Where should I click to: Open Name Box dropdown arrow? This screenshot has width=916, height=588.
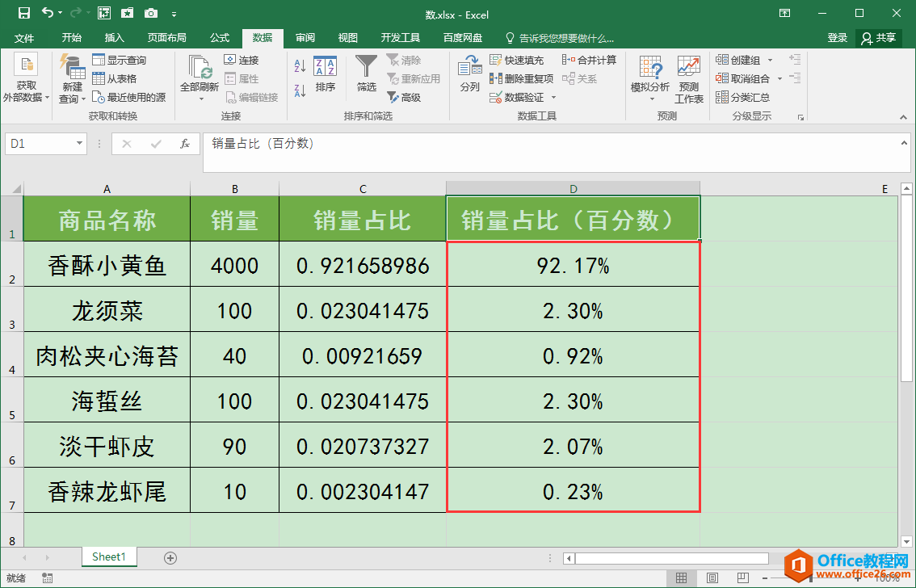point(79,144)
